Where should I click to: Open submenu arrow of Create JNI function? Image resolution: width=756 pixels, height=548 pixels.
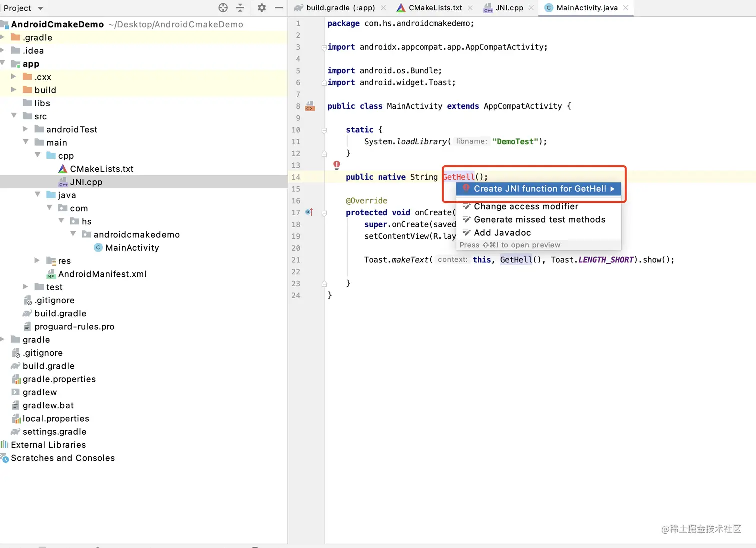[x=612, y=189]
